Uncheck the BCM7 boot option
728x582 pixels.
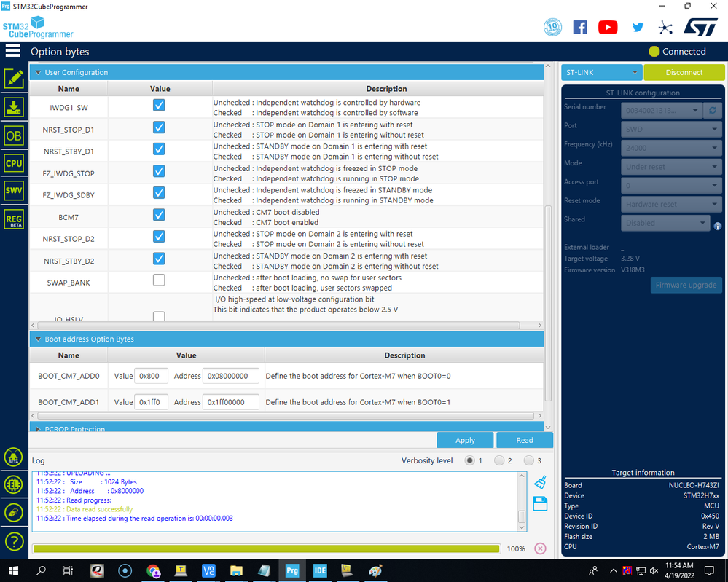159,214
